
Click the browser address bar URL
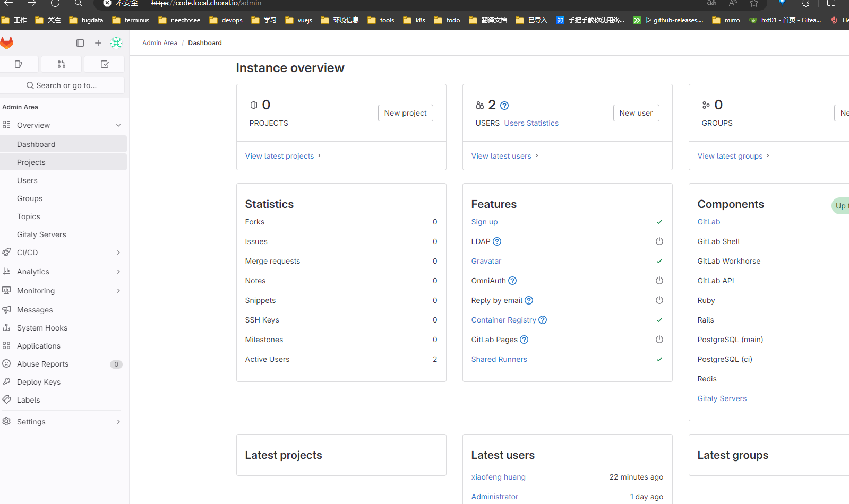(x=206, y=3)
